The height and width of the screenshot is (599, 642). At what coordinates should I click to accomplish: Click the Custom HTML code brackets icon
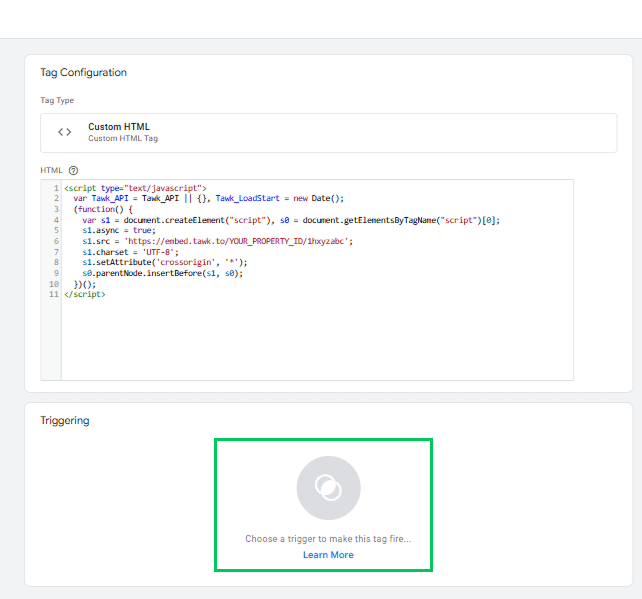coord(65,132)
